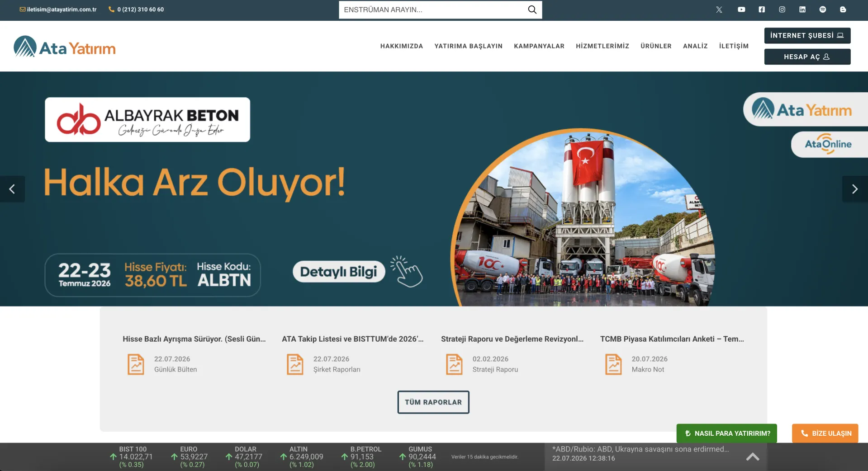The width and height of the screenshot is (868, 471).
Task: Go to next banner slide arrow
Action: coord(855,189)
